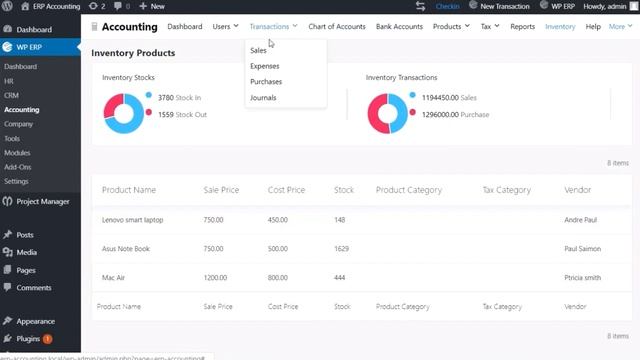
Task: Open Modules in WP ERP submenu
Action: 17,153
